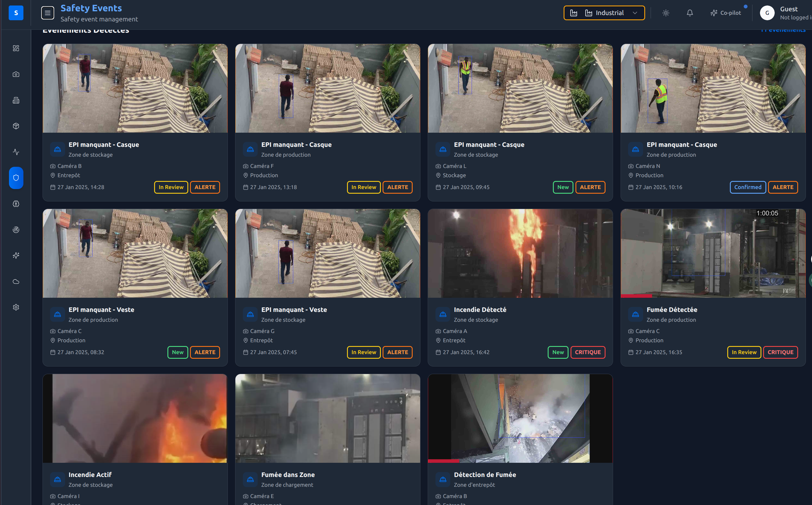Open the cloud icon in sidebar
This screenshot has height=505, width=812.
[16, 282]
